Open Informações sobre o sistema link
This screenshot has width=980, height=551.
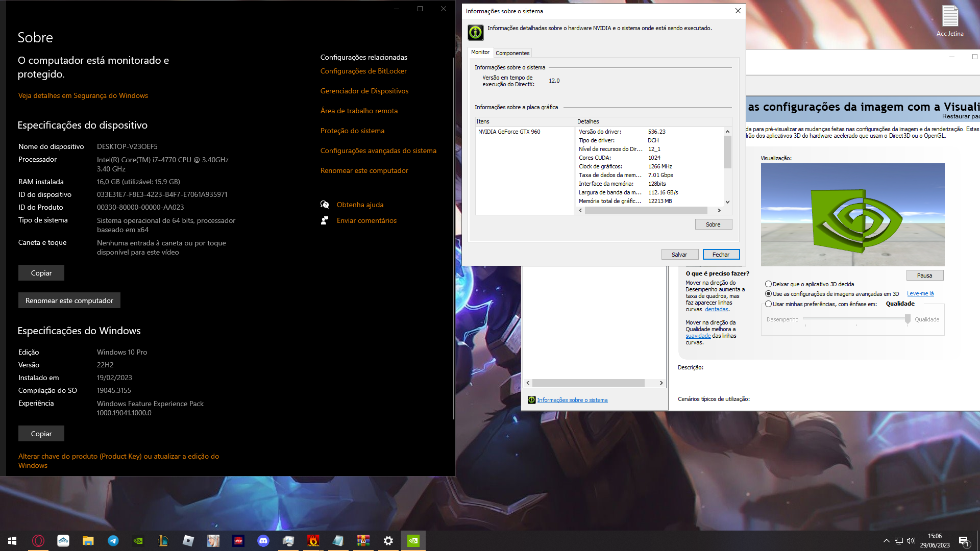point(572,400)
